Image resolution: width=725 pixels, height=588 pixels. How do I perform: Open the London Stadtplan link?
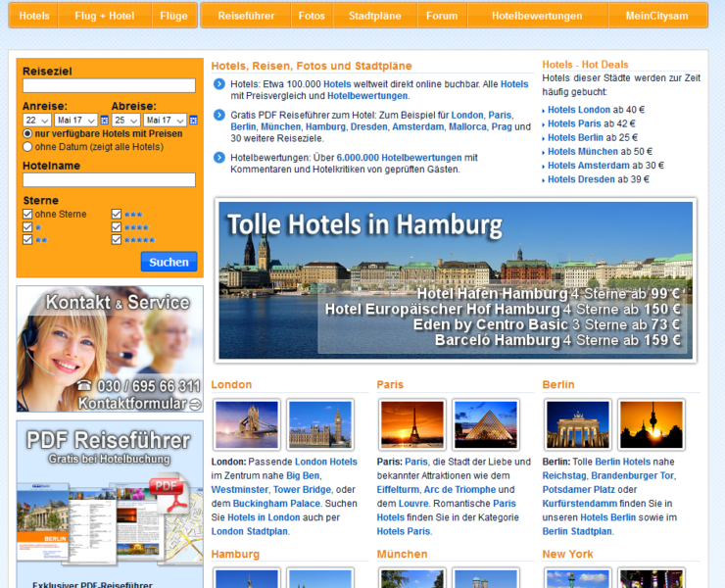250,531
